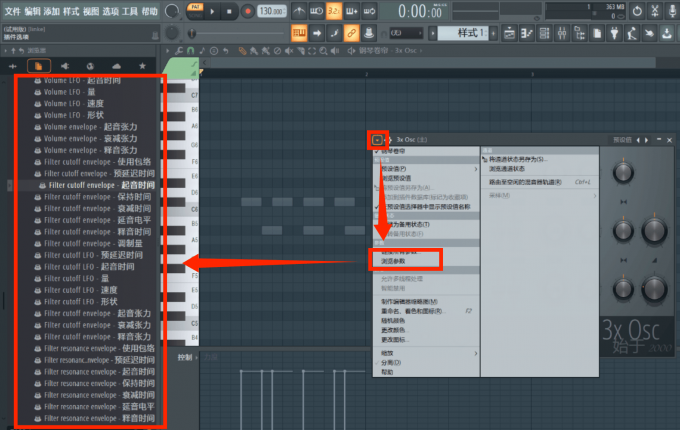Click the speaker audio tab in browser
The width and height of the screenshot is (680, 430).
click(65, 65)
